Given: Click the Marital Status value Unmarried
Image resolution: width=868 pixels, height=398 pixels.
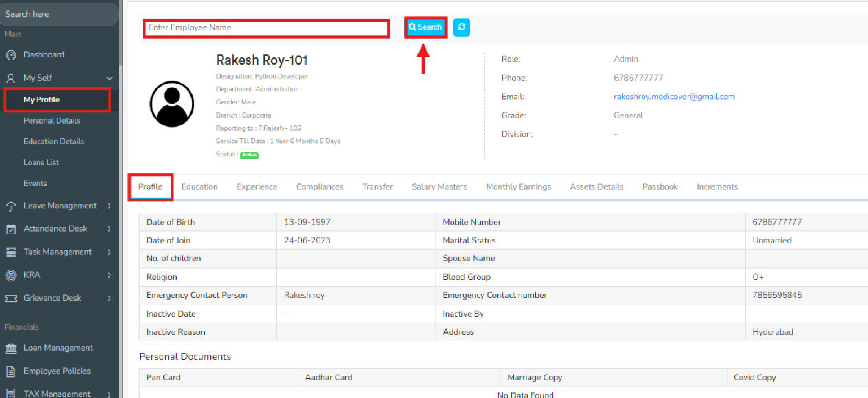Looking at the screenshot, I should pos(772,240).
